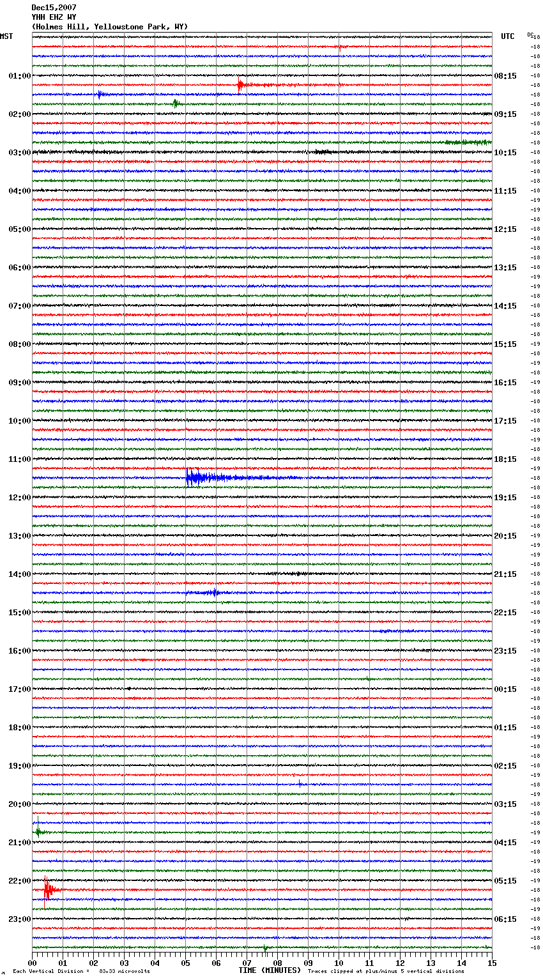Image resolution: width=543 pixels, height=980 pixels.
Task: Click the Holmes Hill, Yellowstone Park station name
Action: pos(110,27)
